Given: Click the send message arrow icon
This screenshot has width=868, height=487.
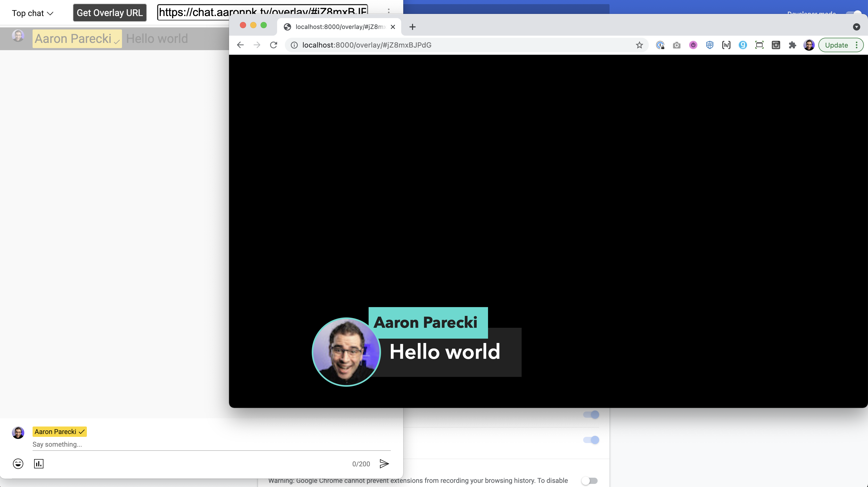Looking at the screenshot, I should click(384, 464).
